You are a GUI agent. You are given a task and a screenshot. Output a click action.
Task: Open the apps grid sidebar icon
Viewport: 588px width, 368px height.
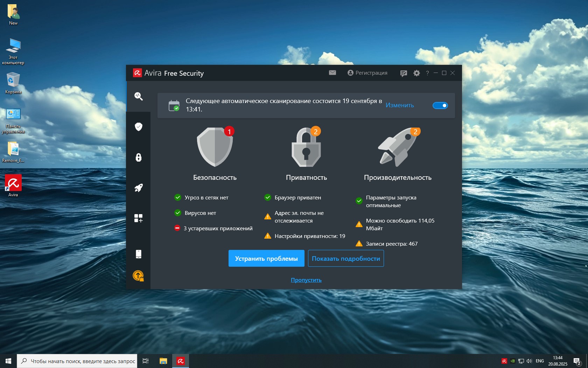click(x=139, y=218)
